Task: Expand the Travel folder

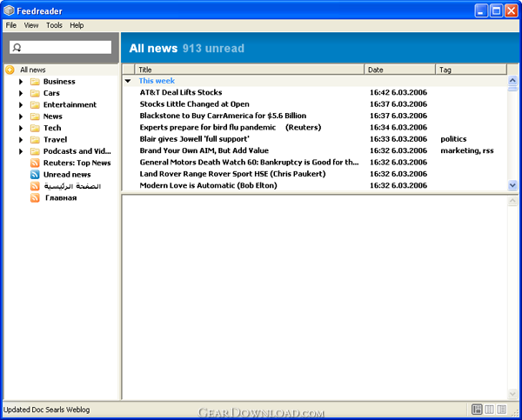Action: (x=21, y=140)
